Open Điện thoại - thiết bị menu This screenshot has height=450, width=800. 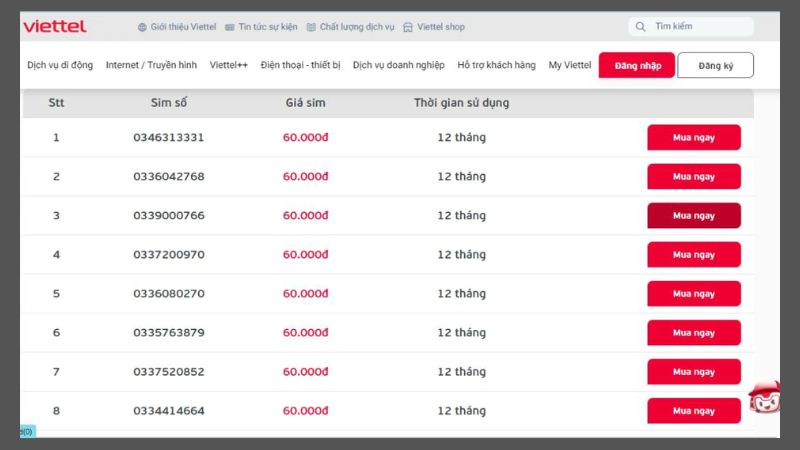pos(301,65)
